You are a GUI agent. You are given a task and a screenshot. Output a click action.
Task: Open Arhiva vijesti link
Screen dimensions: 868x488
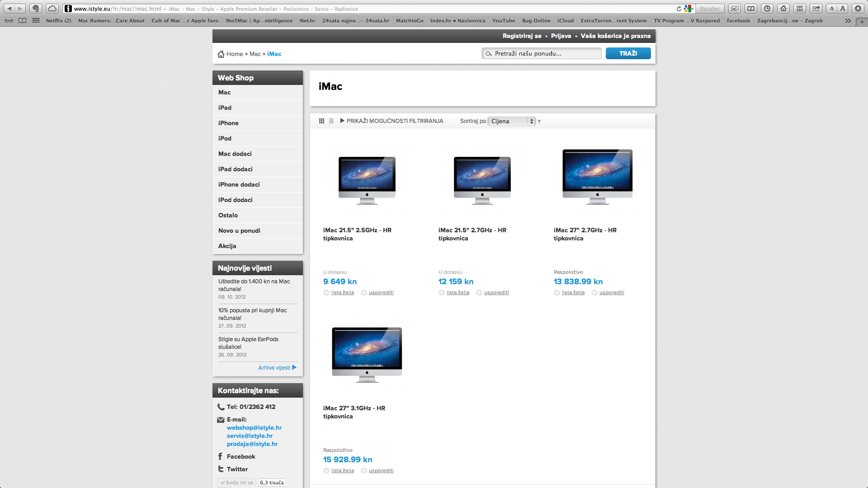[x=277, y=368]
